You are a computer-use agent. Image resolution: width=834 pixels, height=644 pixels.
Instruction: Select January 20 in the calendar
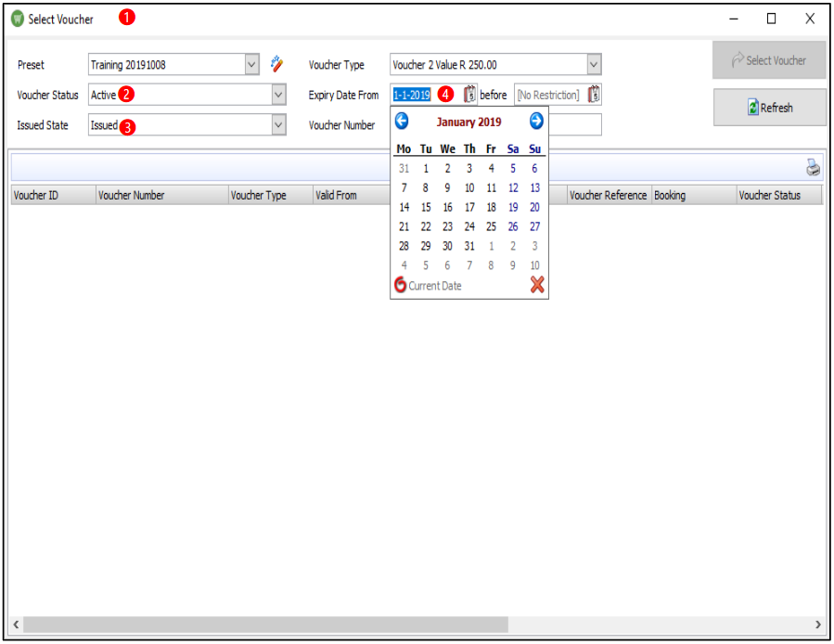coord(534,208)
